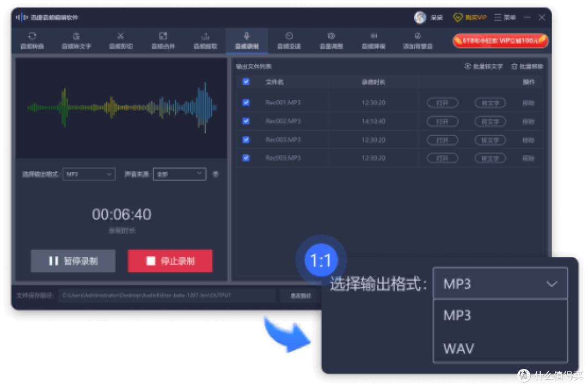
Task: Open the 音频剪切 tool tab
Action: click(120, 40)
